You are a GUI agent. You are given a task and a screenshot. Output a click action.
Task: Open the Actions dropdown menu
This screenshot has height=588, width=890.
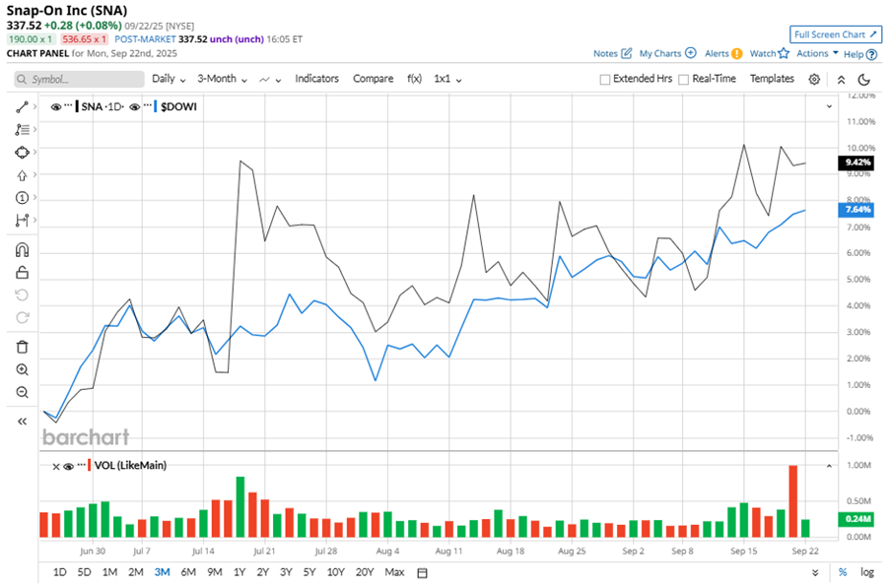pyautogui.click(x=817, y=53)
